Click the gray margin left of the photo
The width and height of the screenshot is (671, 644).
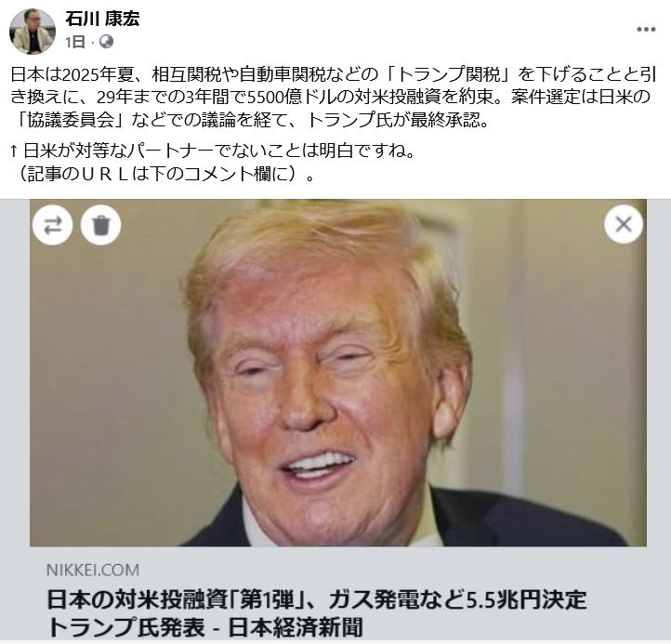pyautogui.click(x=15, y=373)
